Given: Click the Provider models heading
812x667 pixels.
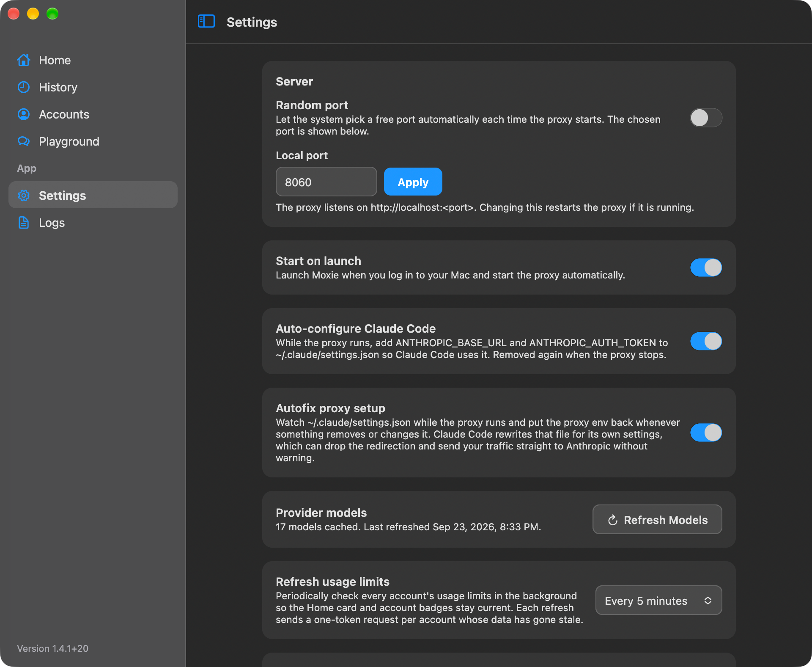Looking at the screenshot, I should 321,513.
